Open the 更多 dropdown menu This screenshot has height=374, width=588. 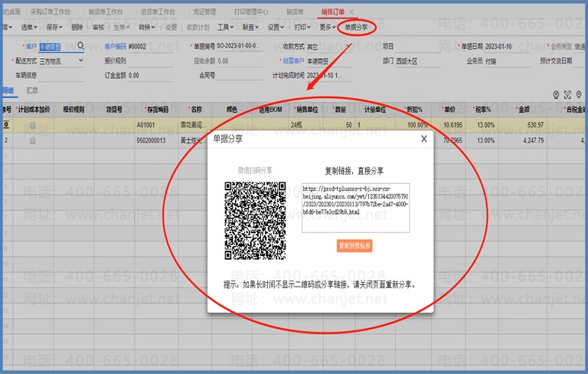coord(328,27)
